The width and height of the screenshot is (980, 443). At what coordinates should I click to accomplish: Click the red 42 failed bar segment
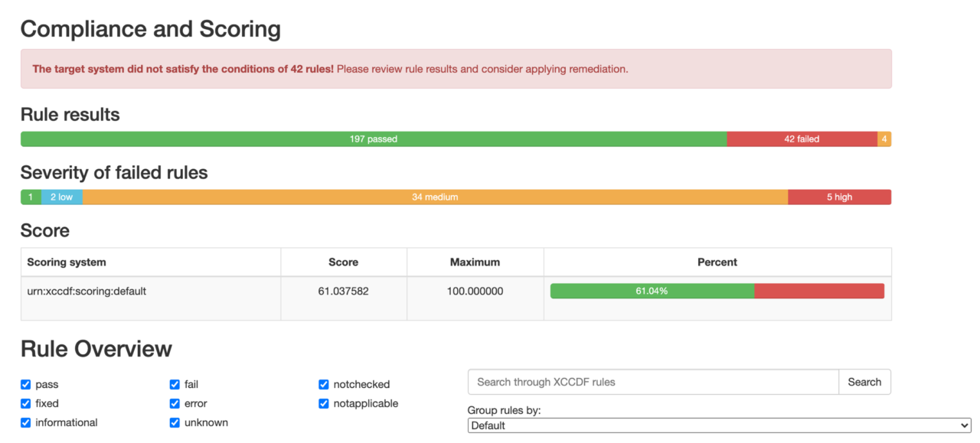[801, 139]
